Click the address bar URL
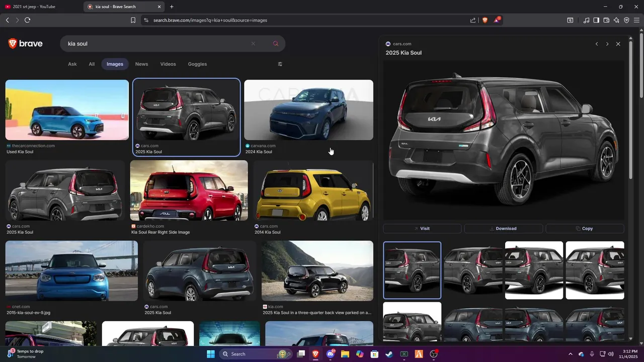The image size is (644, 362). [x=210, y=20]
